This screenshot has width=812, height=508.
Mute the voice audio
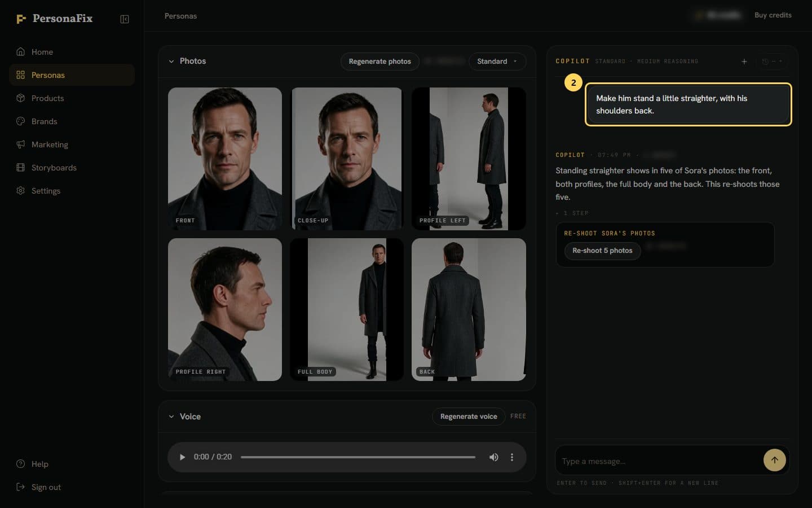point(493,457)
